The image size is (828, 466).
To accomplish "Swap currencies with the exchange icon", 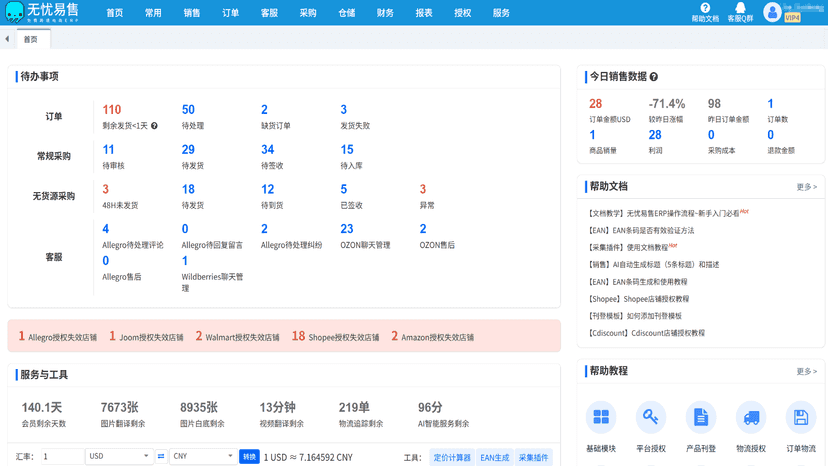I will coord(161,456).
